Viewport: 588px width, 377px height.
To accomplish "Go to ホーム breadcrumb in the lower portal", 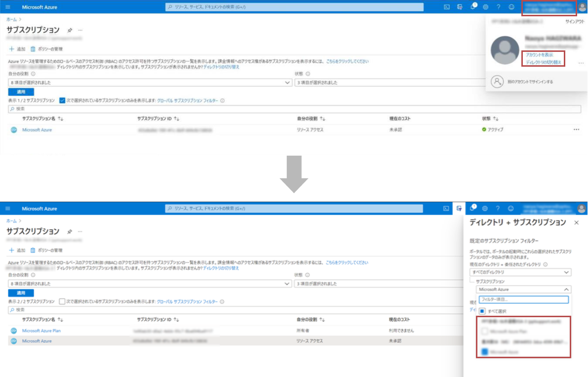I will [x=11, y=221].
